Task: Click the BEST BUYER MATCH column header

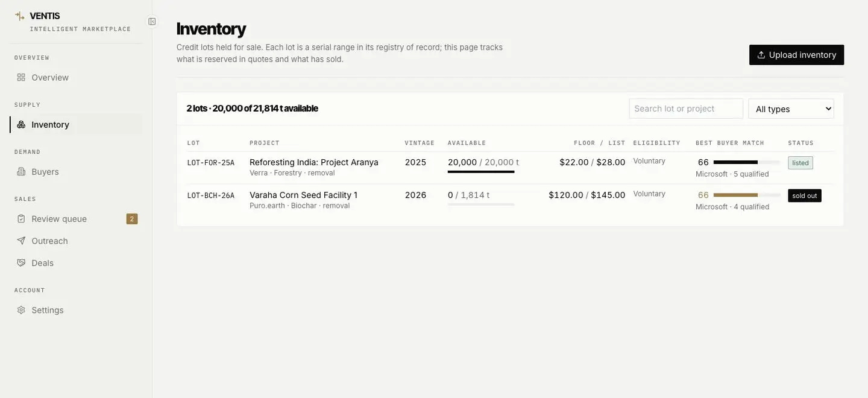Action: click(730, 143)
